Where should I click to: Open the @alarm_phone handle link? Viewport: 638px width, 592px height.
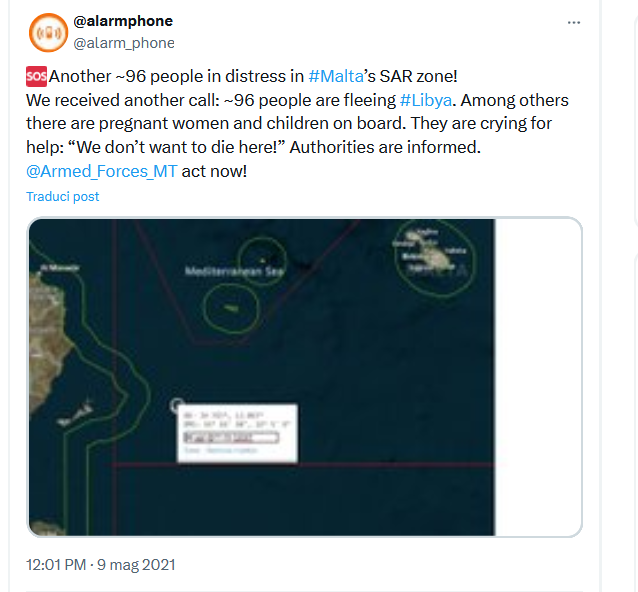click(124, 43)
